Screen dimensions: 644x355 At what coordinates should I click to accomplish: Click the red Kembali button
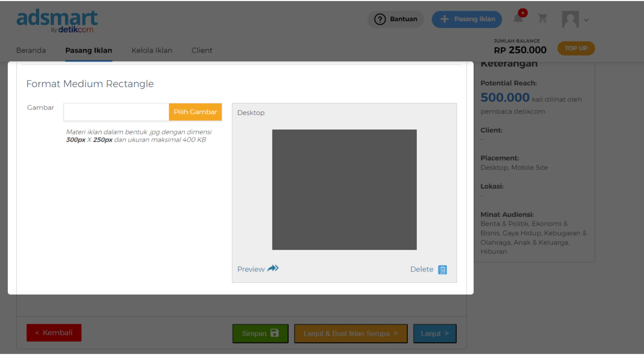click(x=54, y=333)
